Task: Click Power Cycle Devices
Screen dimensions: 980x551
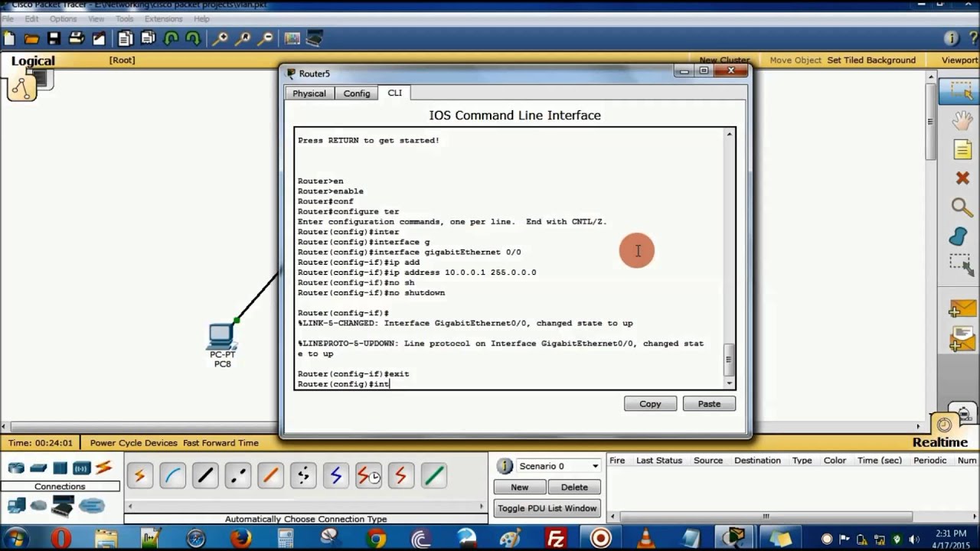Action: coord(133,442)
